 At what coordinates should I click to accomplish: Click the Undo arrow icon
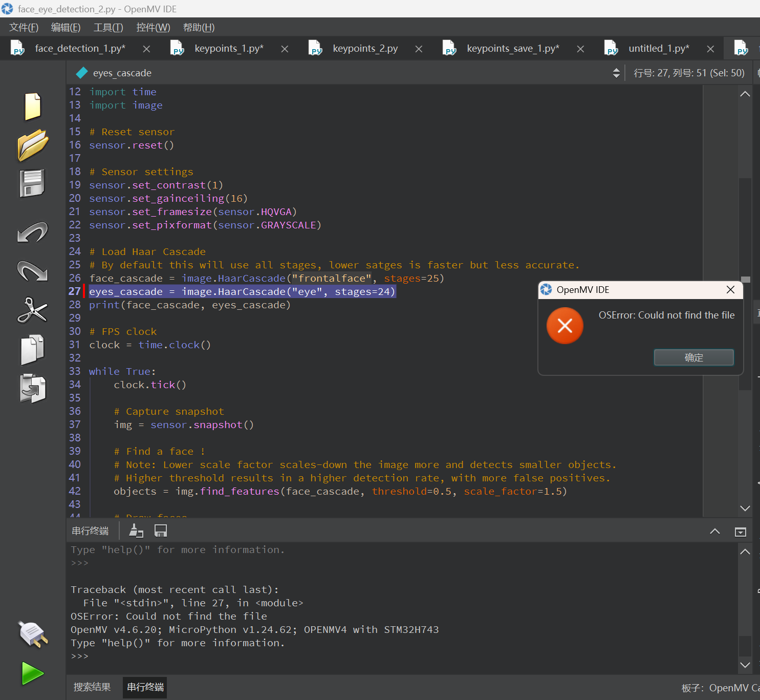tap(32, 232)
